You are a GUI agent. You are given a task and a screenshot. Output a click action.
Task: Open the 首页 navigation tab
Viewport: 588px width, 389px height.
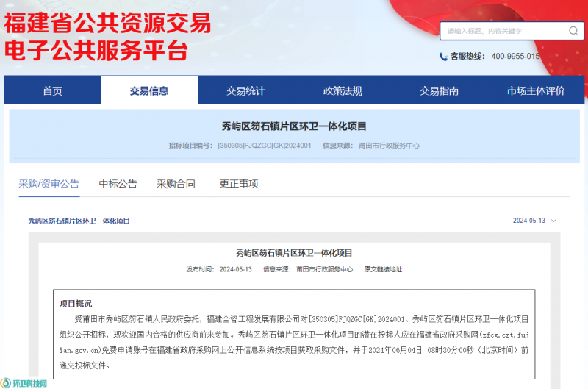(x=52, y=90)
